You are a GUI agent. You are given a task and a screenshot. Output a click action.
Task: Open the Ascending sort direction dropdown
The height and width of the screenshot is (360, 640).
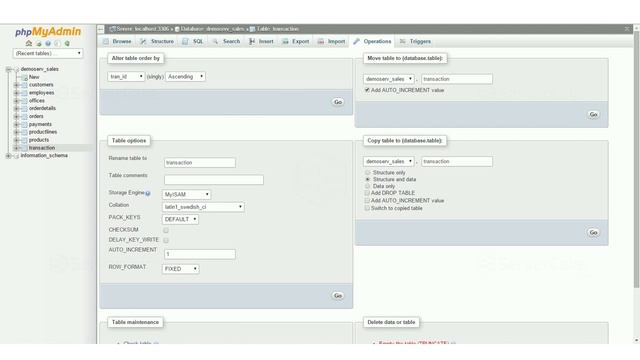(185, 77)
